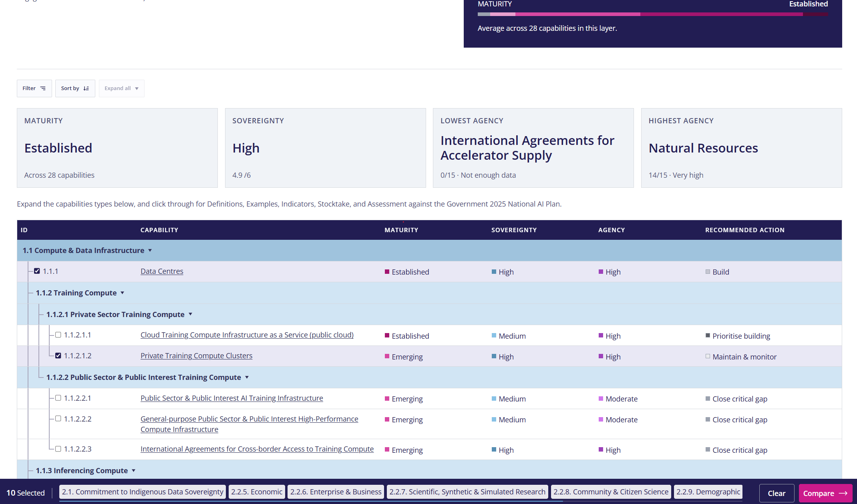Image resolution: width=857 pixels, height=504 pixels.
Task: Click the RECOMMENDED ACTION column header
Action: 745,230
